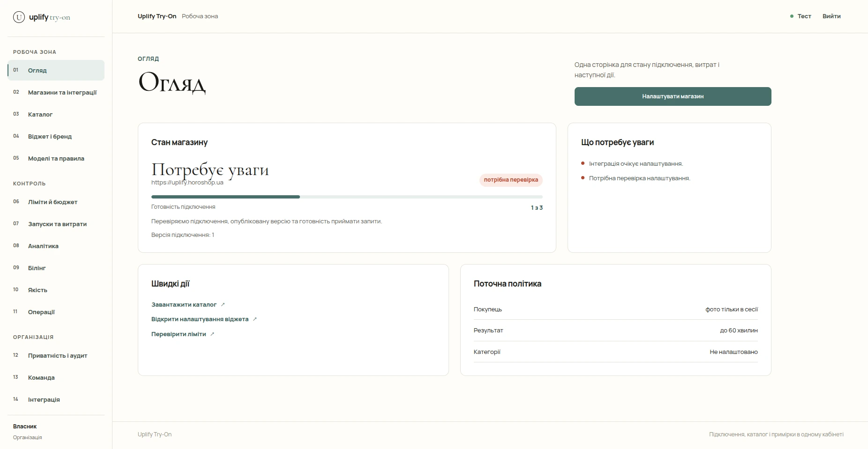
Task: Click the Налаштувати магазин button
Action: pyautogui.click(x=673, y=96)
